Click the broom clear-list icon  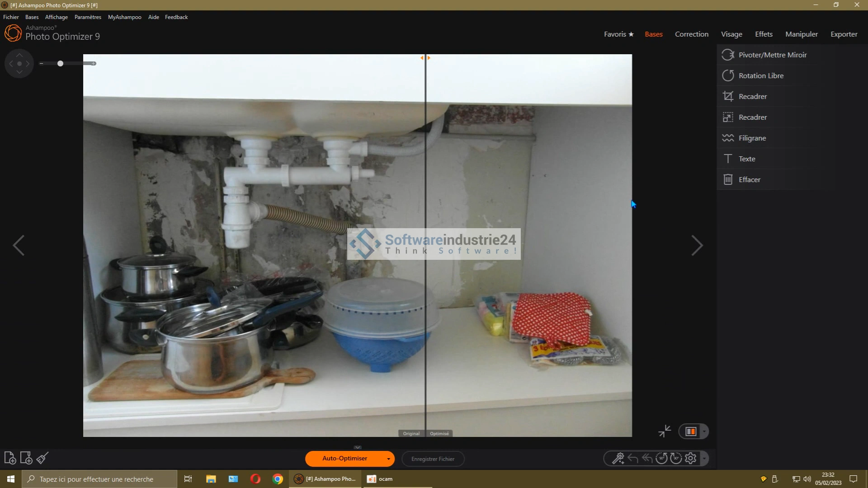click(x=42, y=458)
